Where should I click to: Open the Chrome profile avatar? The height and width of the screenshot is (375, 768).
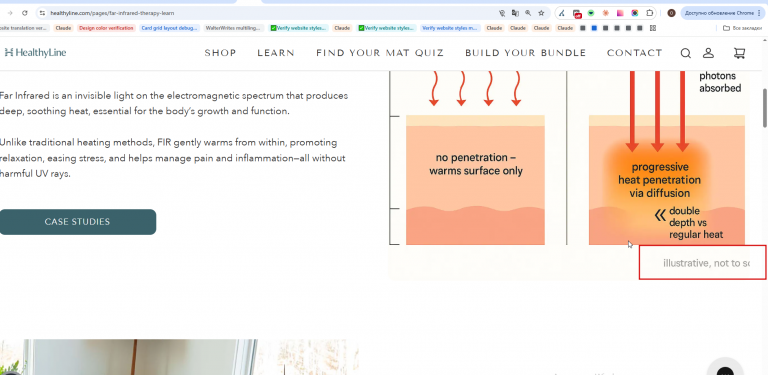(672, 13)
